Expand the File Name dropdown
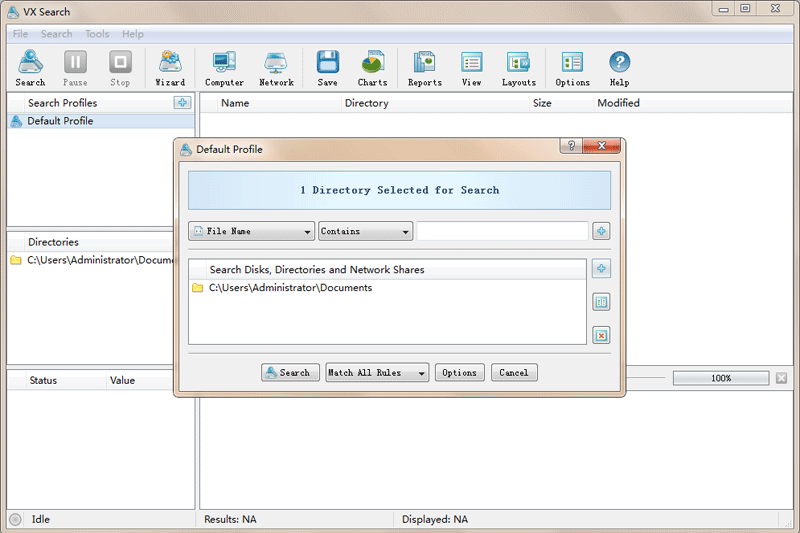This screenshot has height=533, width=800. tap(252, 231)
